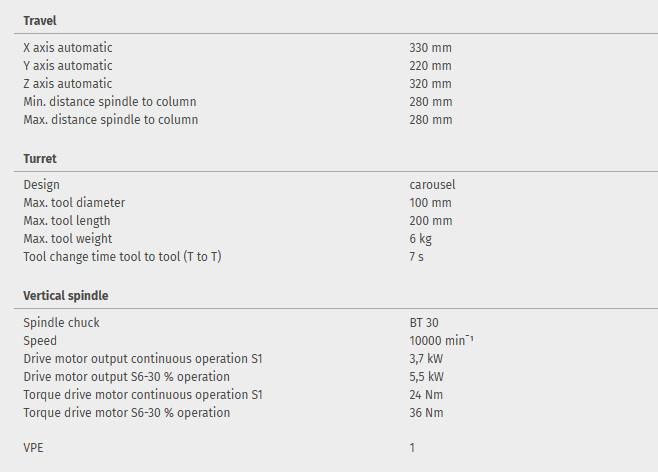Select Max. distance spindle to column label
This screenshot has width=658, height=472.
coord(111,120)
